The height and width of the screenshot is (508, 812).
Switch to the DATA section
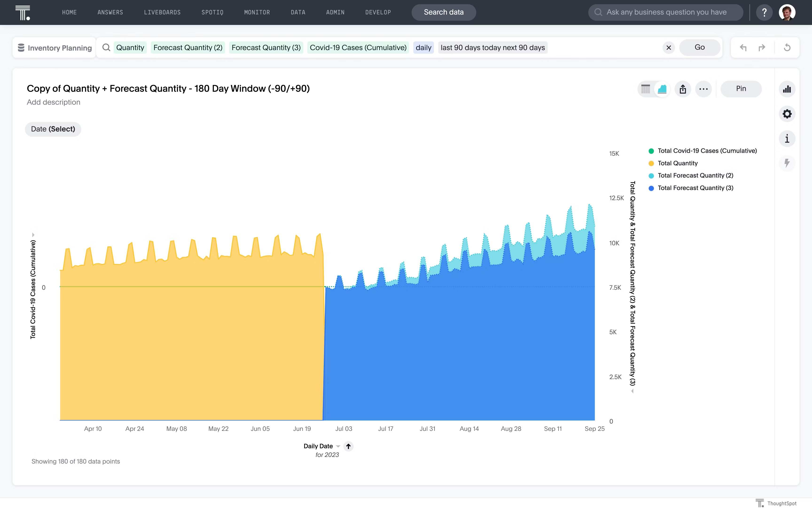click(298, 12)
